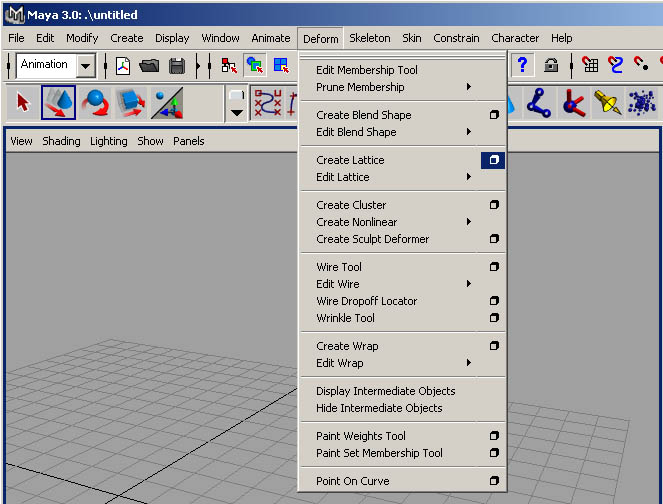
Task: Open Wire Dropoff Locator options box
Action: coord(494,301)
